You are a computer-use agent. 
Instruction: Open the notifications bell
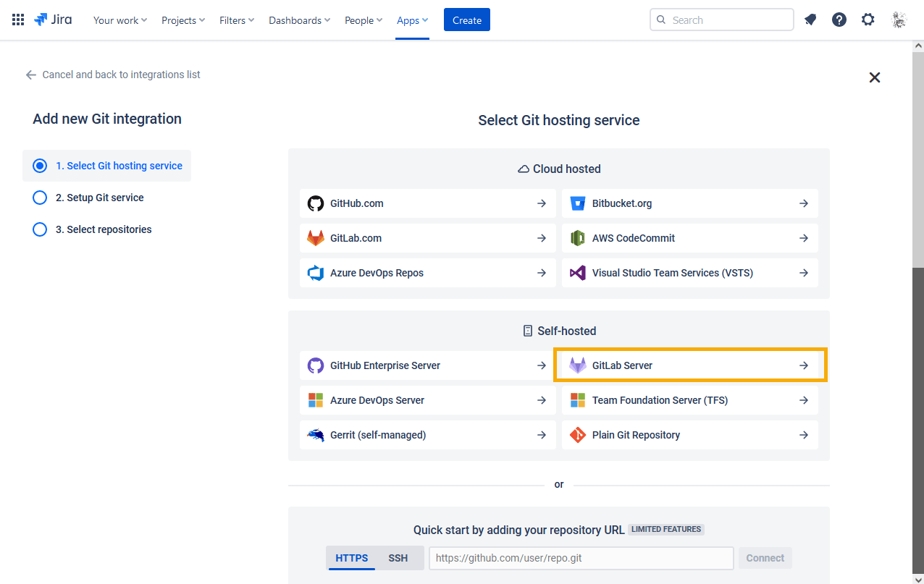click(810, 20)
